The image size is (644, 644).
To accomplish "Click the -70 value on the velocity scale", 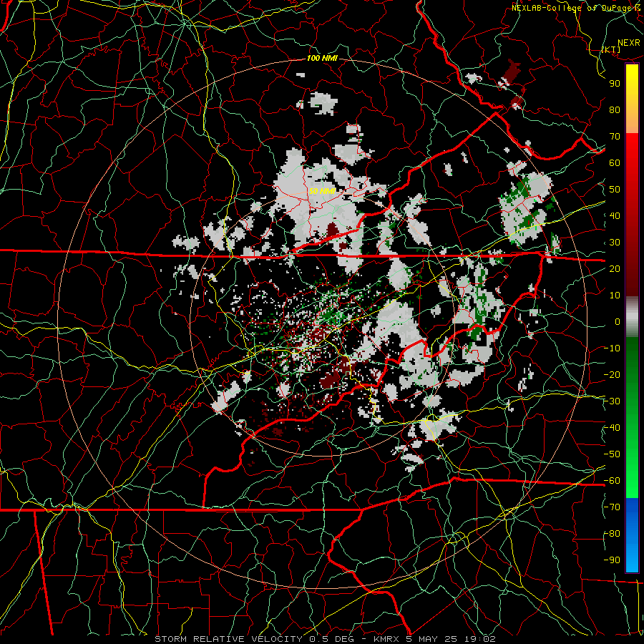I will point(612,507).
